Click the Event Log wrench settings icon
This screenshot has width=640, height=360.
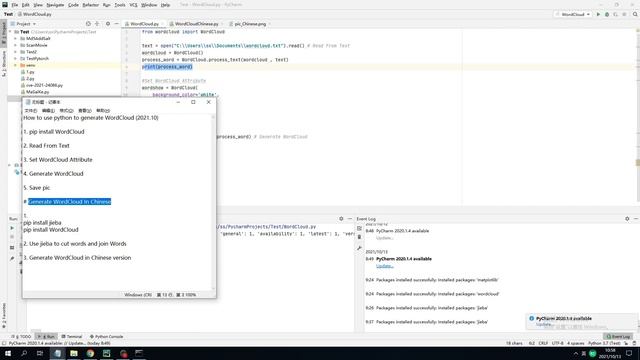pos(359,248)
